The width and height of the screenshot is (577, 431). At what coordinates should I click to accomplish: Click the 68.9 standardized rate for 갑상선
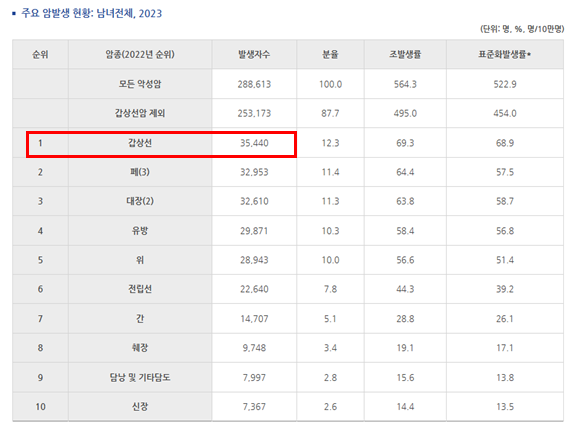[x=505, y=143]
